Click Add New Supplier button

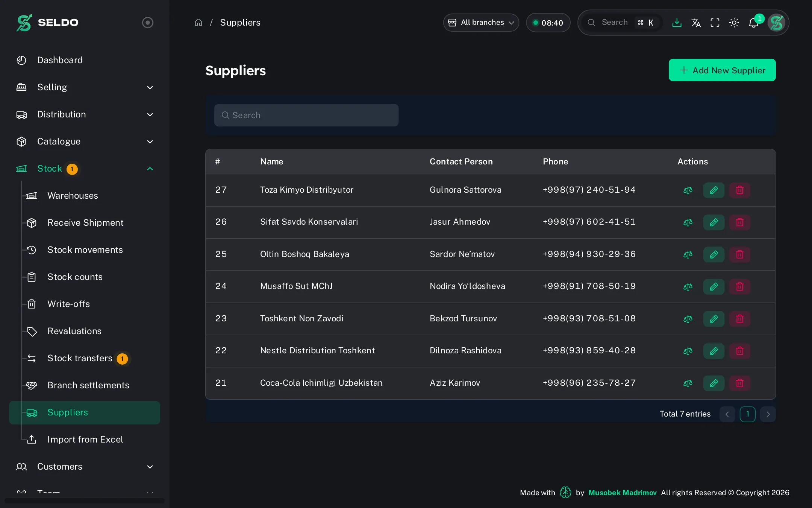coord(722,70)
